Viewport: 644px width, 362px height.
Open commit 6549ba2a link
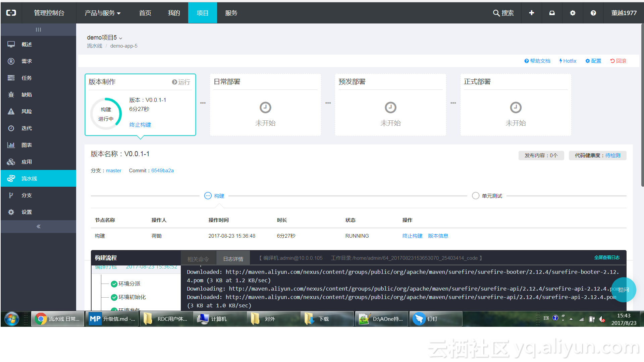point(162,171)
